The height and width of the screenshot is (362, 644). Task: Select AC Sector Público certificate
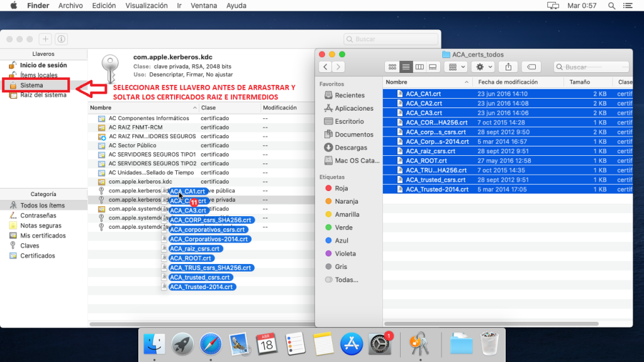[201, 145]
